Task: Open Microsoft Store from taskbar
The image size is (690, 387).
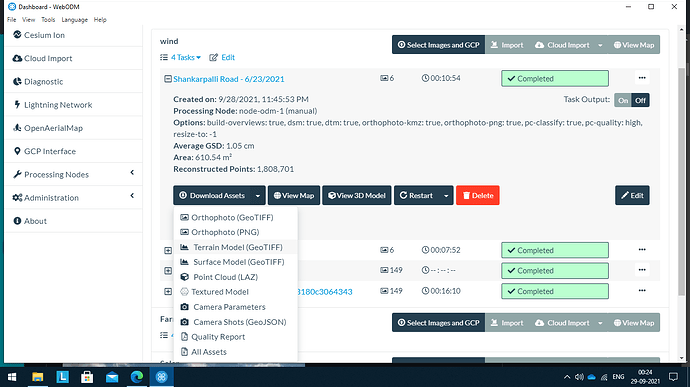Action: 87,377
